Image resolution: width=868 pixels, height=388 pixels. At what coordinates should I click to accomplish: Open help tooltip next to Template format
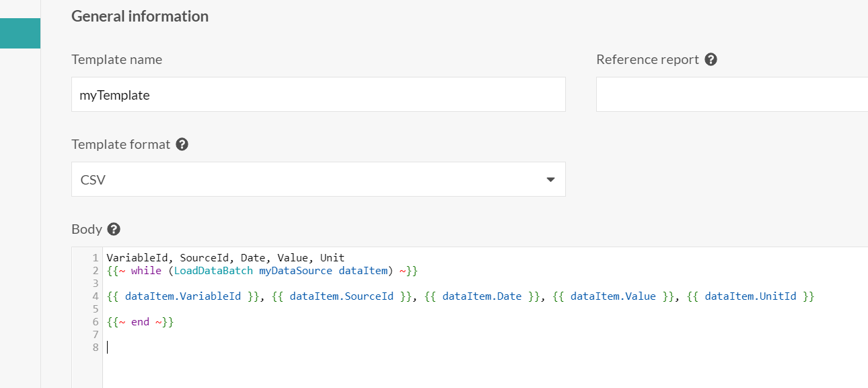pos(181,143)
